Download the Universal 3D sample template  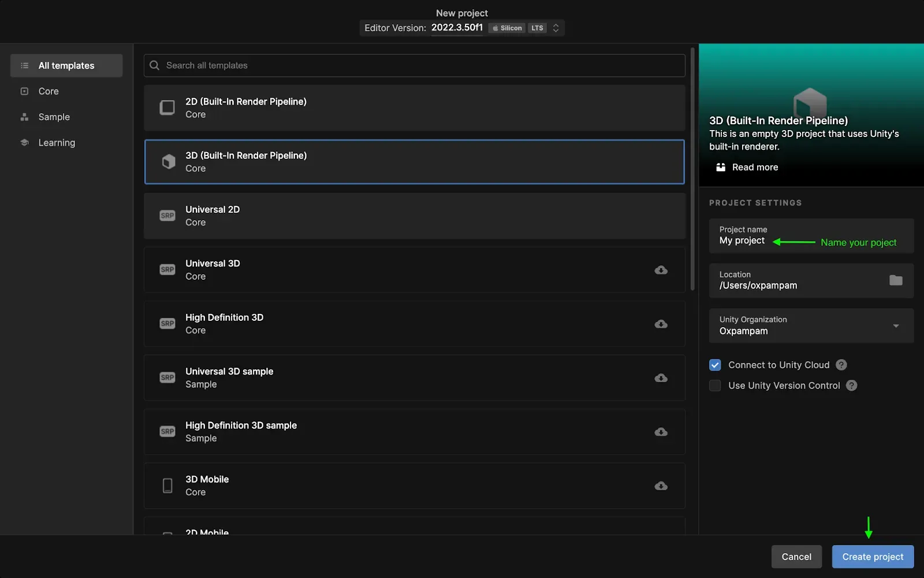pos(661,378)
